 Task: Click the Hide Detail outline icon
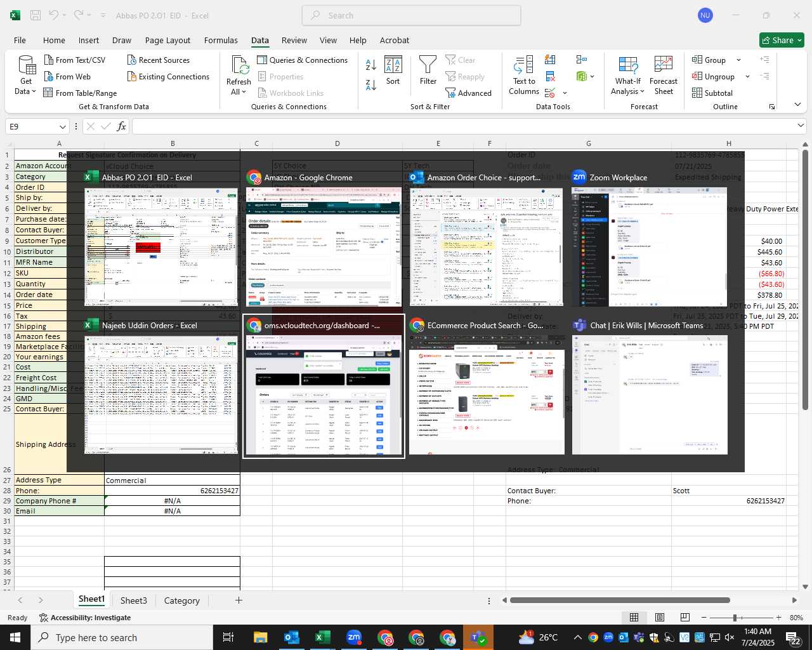pos(764,76)
